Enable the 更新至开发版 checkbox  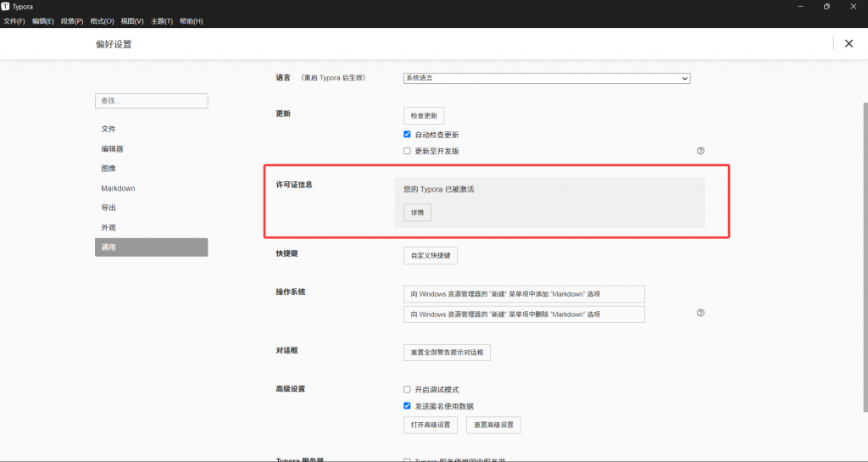point(407,151)
